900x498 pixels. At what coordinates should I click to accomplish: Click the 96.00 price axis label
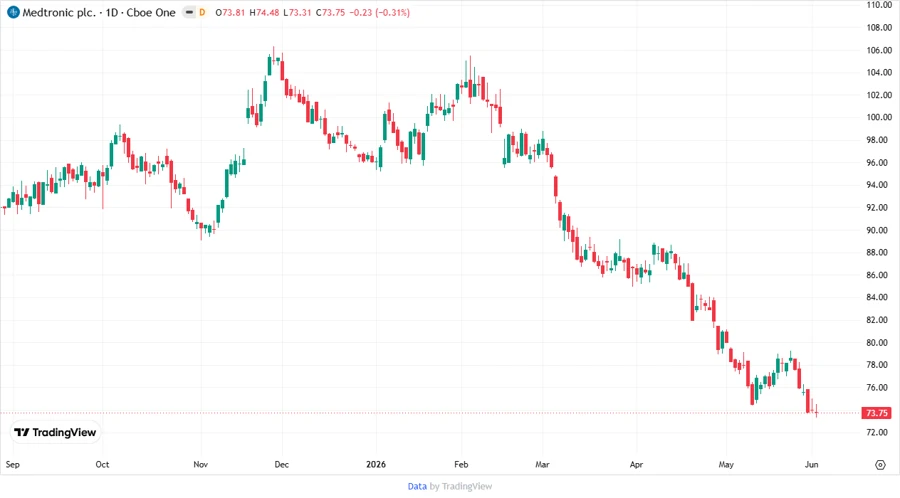coord(879,162)
